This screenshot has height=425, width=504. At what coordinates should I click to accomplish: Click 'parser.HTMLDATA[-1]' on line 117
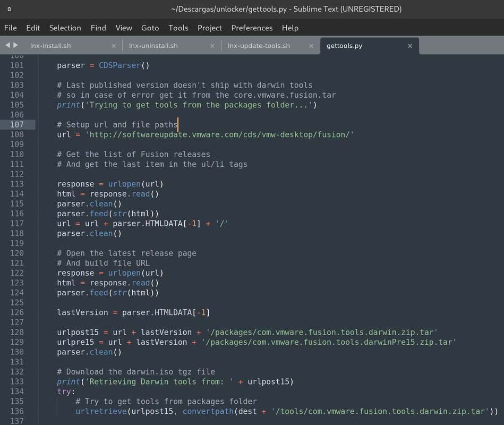point(157,224)
